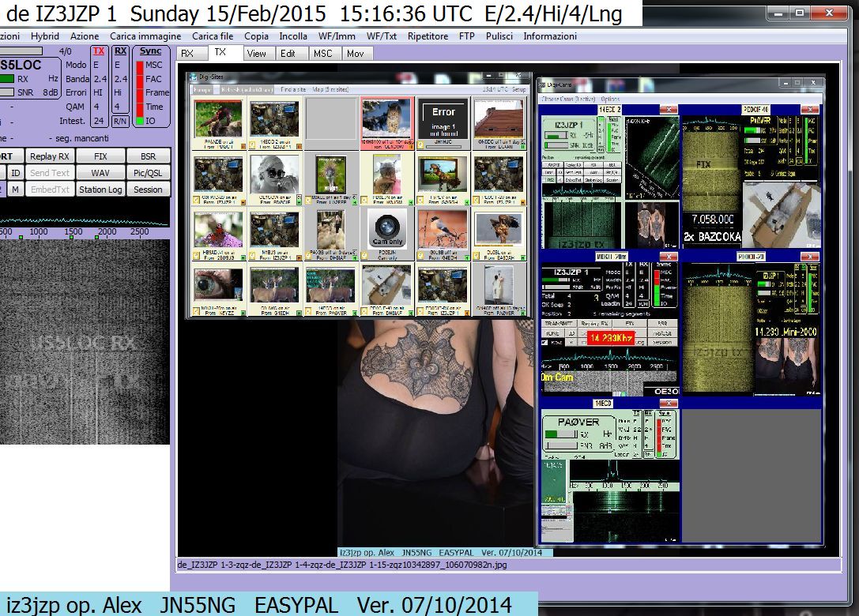The image size is (859, 616).
Task: Click the green RX level bar
Action: click(x=6, y=79)
